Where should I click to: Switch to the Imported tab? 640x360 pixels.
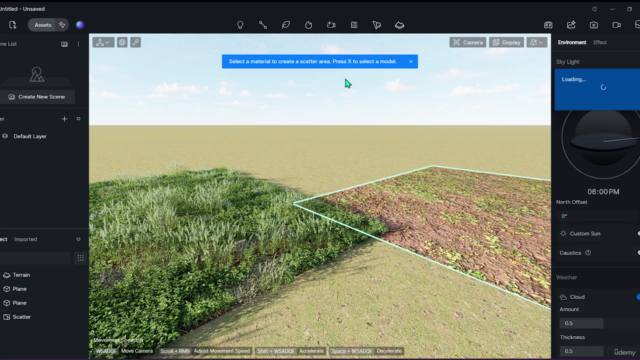(x=25, y=239)
